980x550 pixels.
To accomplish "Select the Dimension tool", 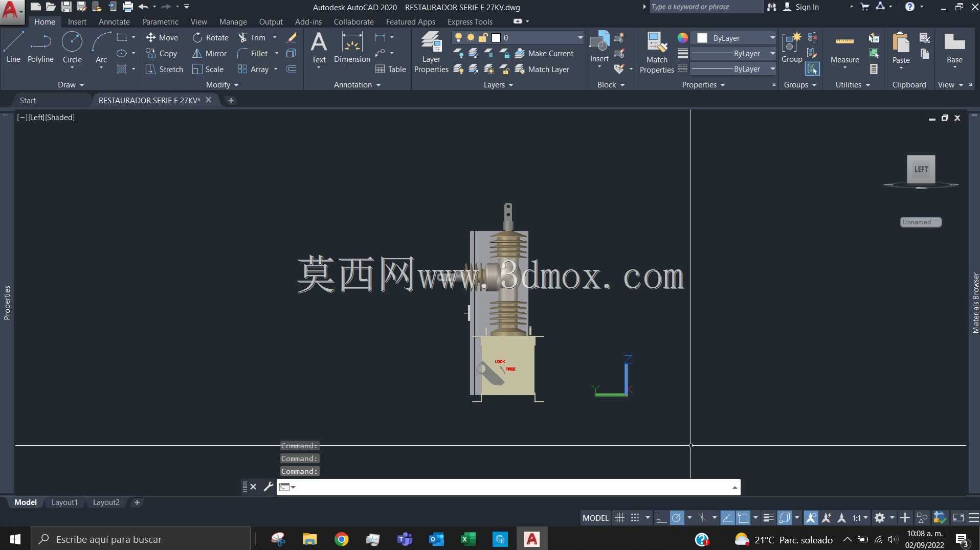I will point(352,47).
